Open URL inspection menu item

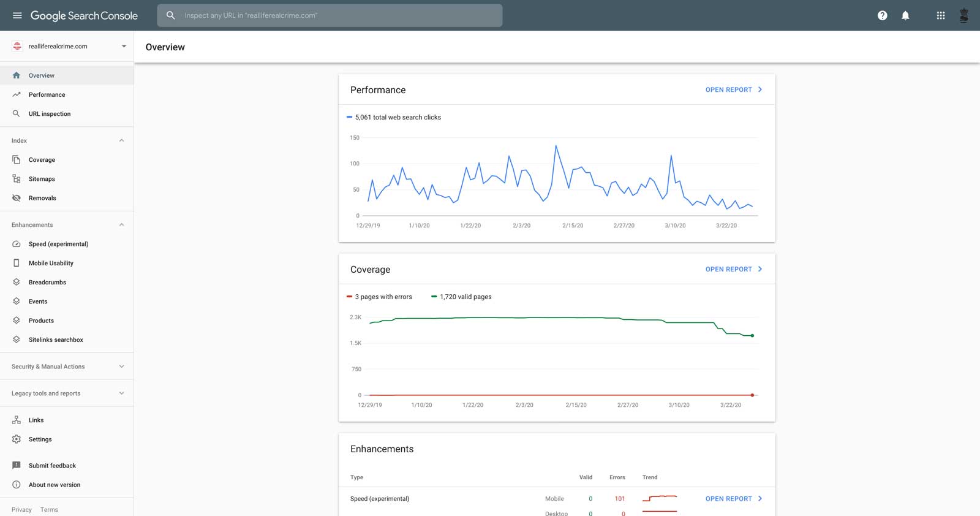tap(67, 113)
